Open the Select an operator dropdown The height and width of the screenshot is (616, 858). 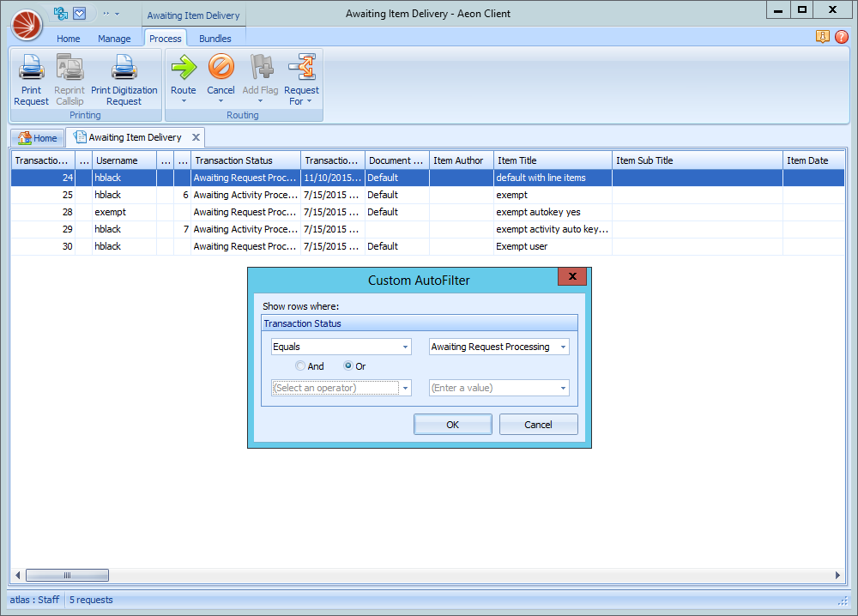click(x=405, y=388)
